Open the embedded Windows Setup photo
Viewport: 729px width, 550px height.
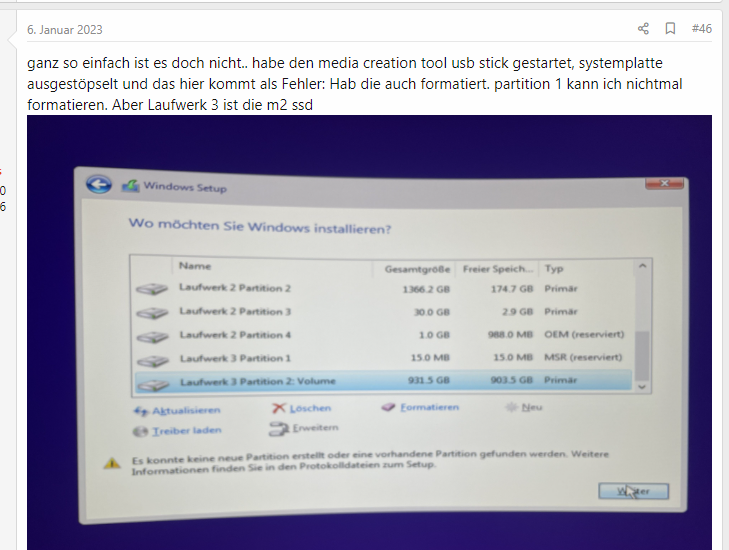coord(369,332)
